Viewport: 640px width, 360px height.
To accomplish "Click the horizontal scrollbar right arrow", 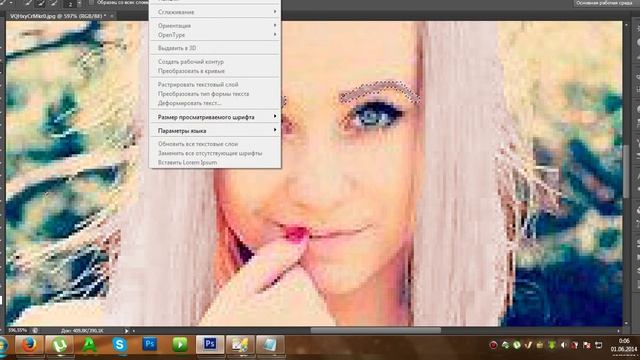I will tap(619, 331).
